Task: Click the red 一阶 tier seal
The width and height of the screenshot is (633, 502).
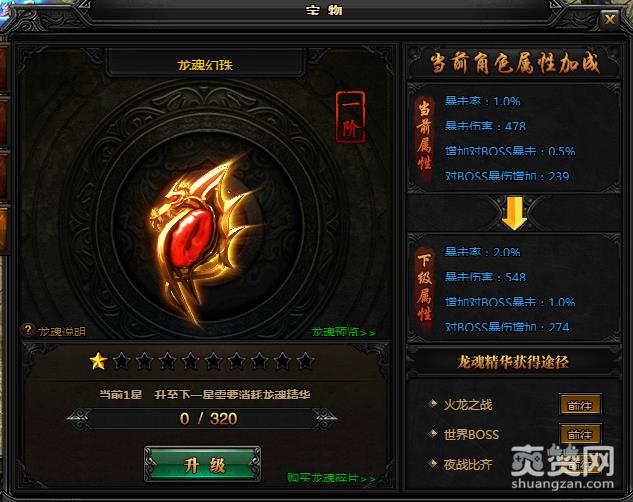Action: click(x=350, y=117)
